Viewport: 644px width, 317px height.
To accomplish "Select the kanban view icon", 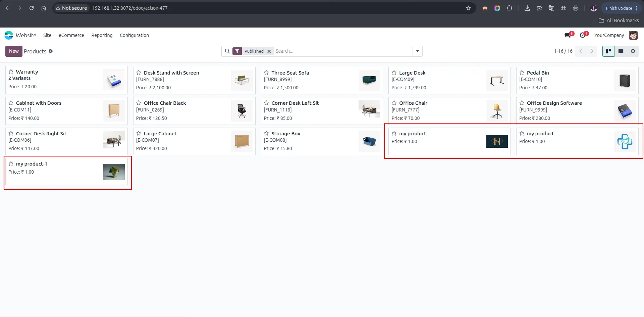I will (608, 51).
